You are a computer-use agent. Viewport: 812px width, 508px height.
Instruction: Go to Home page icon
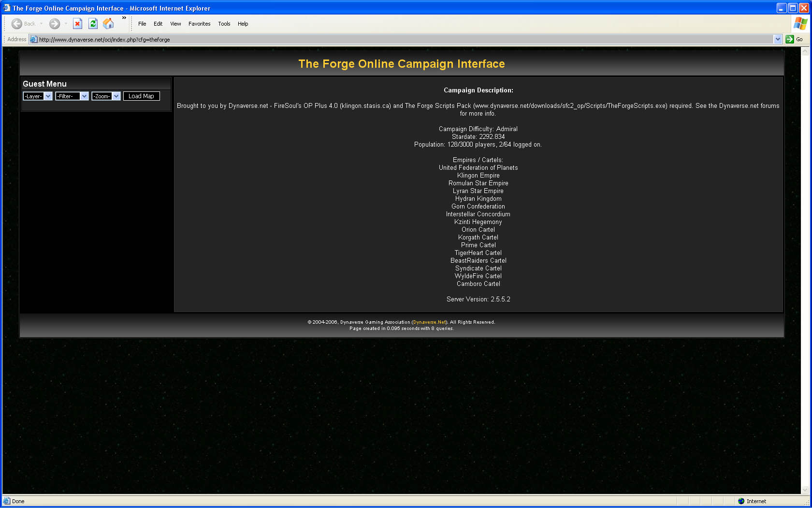point(109,24)
